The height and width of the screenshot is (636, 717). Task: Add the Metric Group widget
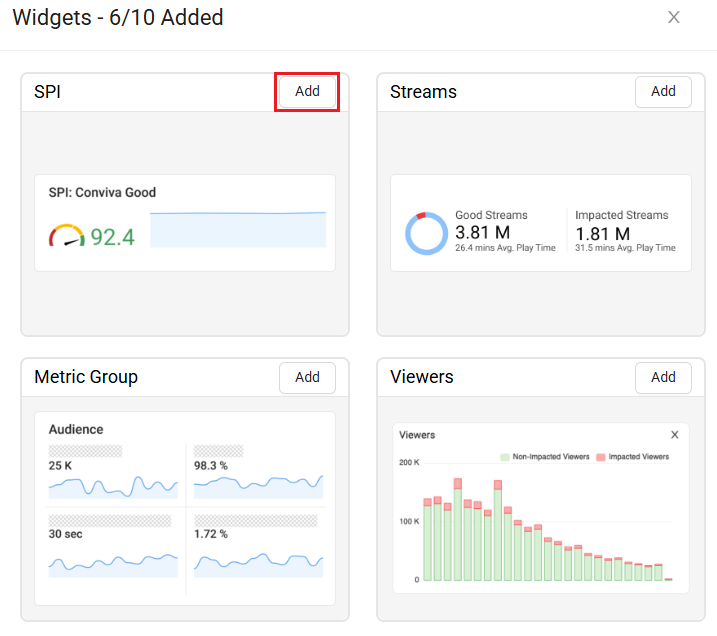coord(307,377)
